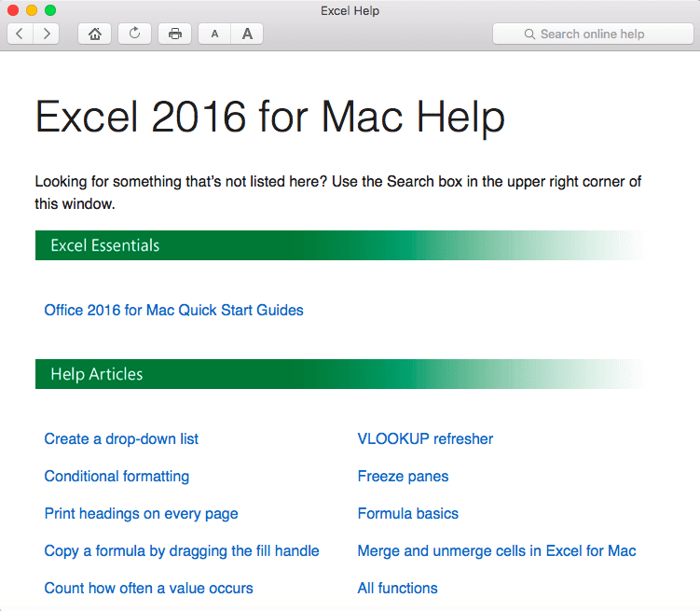Open the VLOOKUP refresher article

425,438
